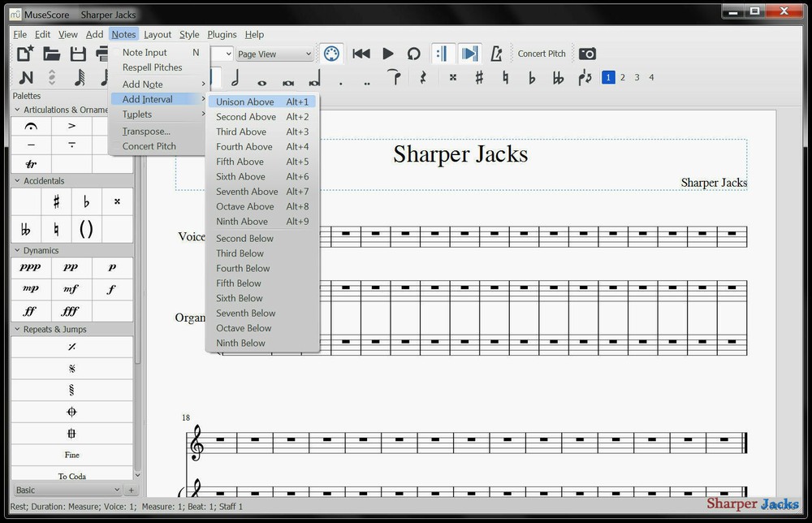812x523 pixels.
Task: Open the Page View dropdown
Action: point(274,53)
